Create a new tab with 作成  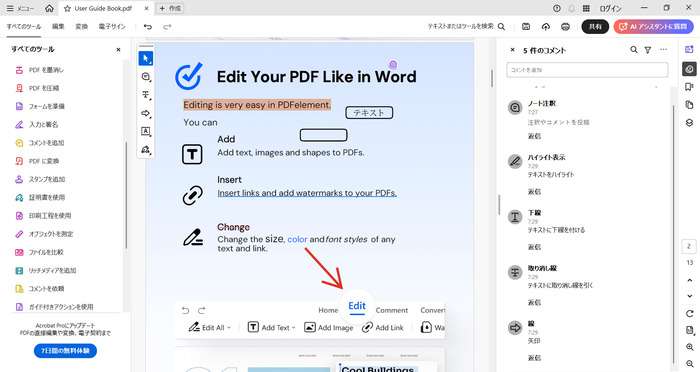click(171, 8)
